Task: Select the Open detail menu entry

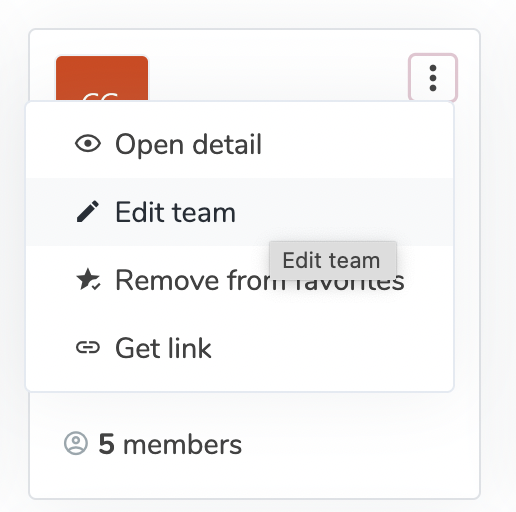Action: click(240, 144)
